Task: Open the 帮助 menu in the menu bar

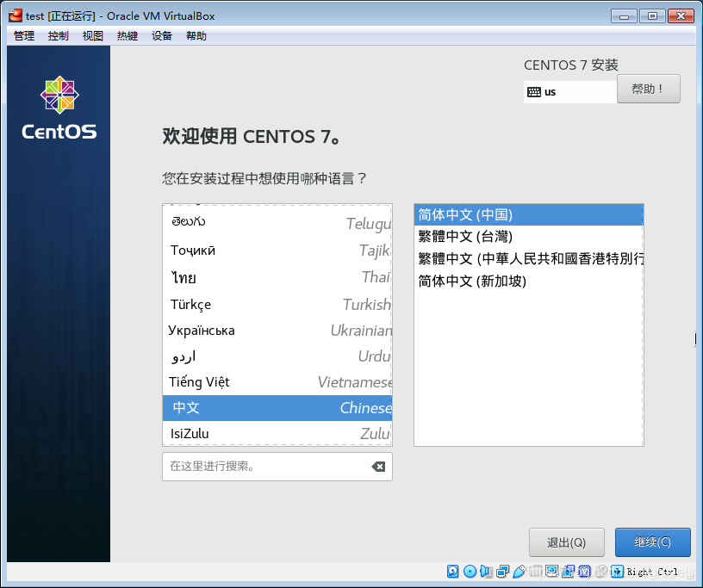Action: click(196, 36)
